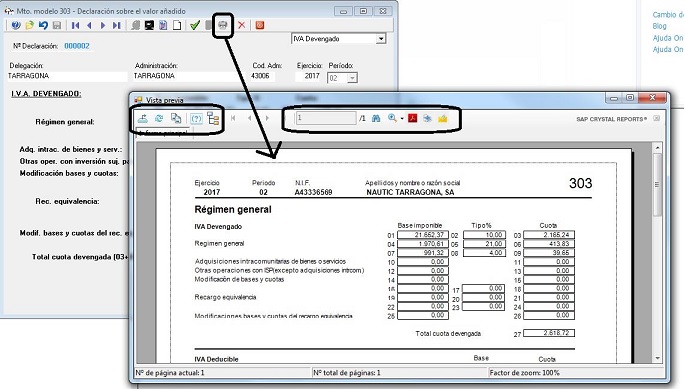Click the I.V.A. DEVENGADO heading
685x390 pixels.
[46, 93]
